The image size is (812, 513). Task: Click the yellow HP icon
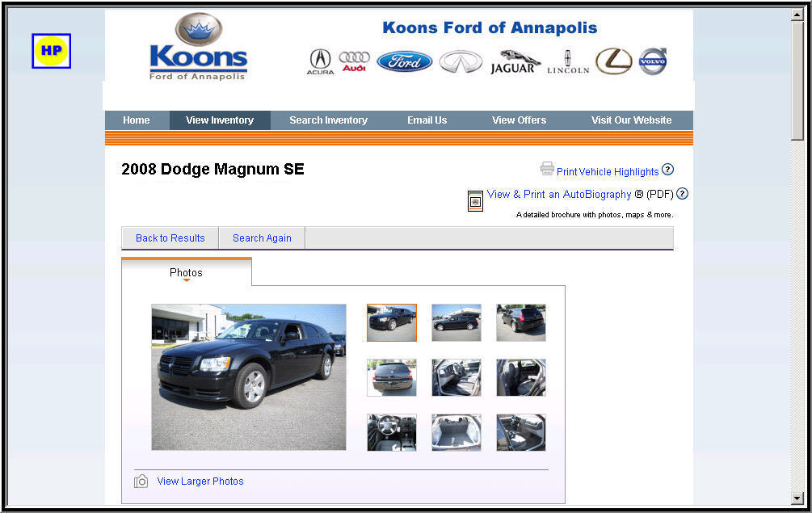51,51
